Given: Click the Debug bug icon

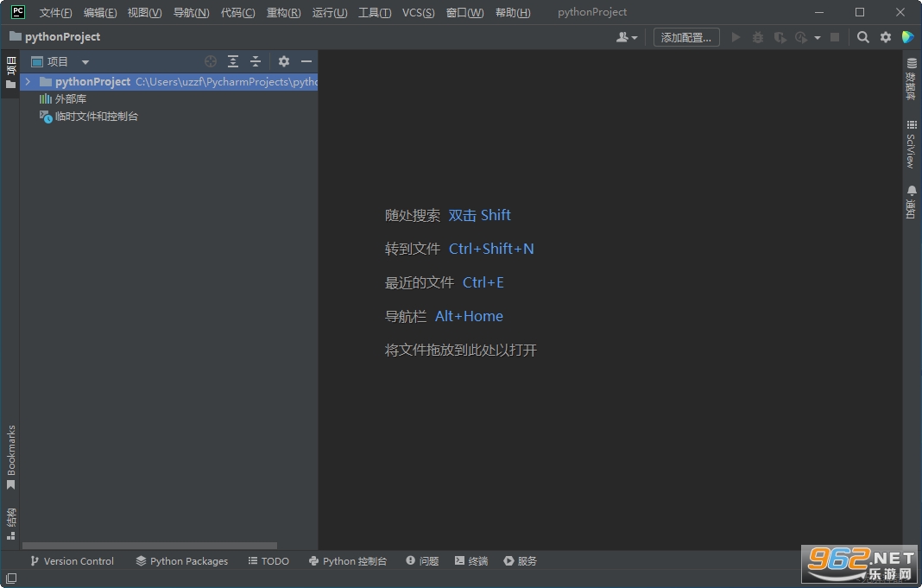Looking at the screenshot, I should point(758,38).
